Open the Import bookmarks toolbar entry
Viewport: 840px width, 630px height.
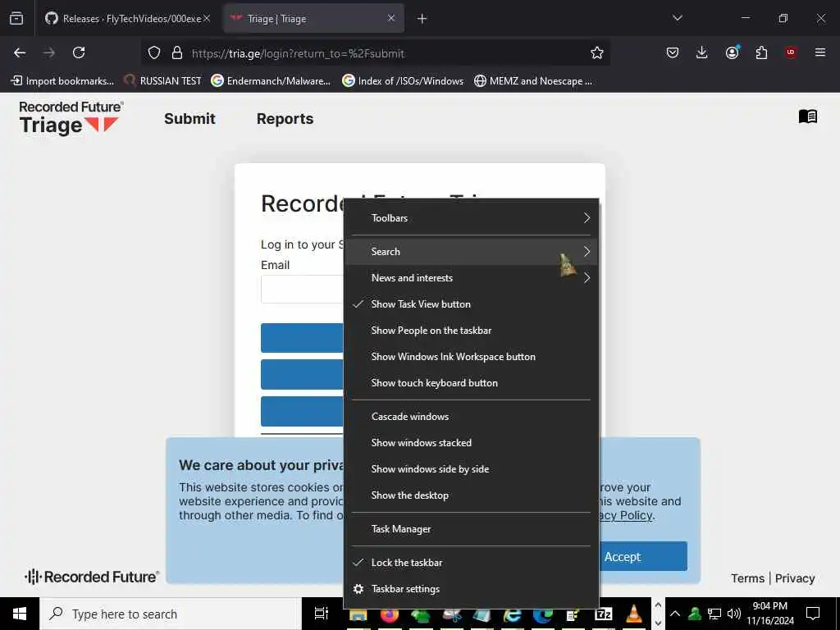click(x=62, y=81)
